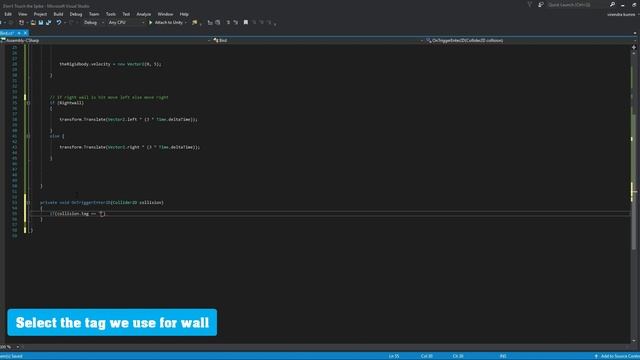Click the Save All toolbar icon
Image resolution: width=640 pixels, height=360 pixels.
49,22
